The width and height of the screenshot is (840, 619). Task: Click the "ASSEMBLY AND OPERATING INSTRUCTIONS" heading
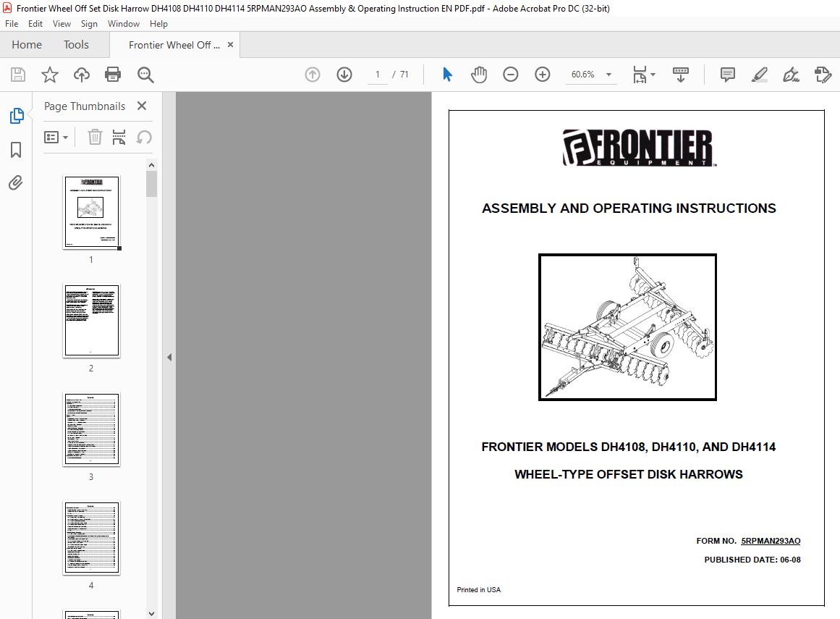coord(629,208)
